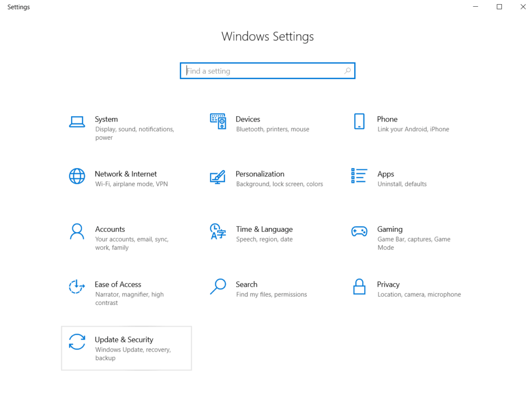Select the Devices heading

(248, 119)
